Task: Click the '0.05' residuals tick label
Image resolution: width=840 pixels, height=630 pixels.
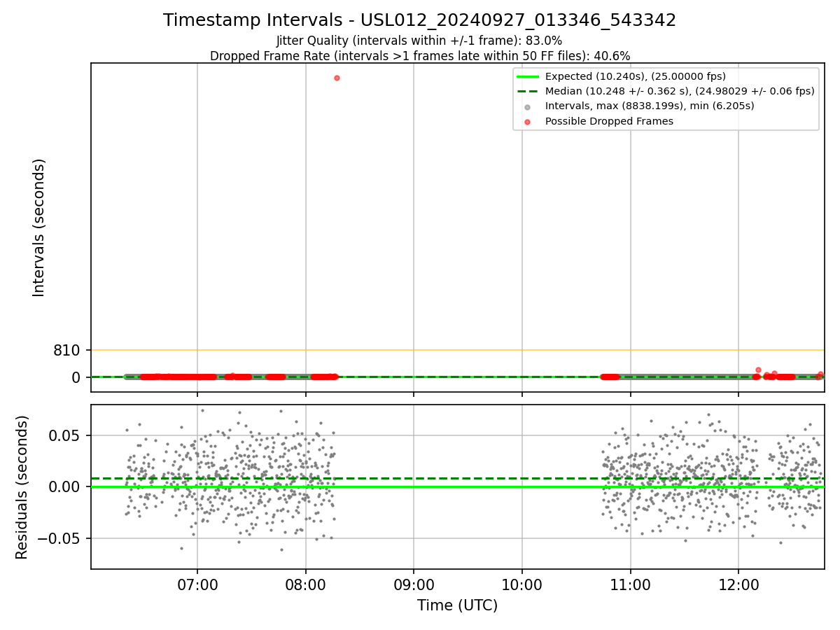Action: click(x=66, y=435)
